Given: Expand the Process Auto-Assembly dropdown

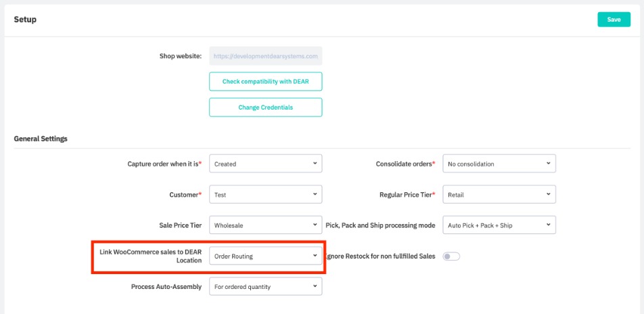Looking at the screenshot, I should point(265,287).
